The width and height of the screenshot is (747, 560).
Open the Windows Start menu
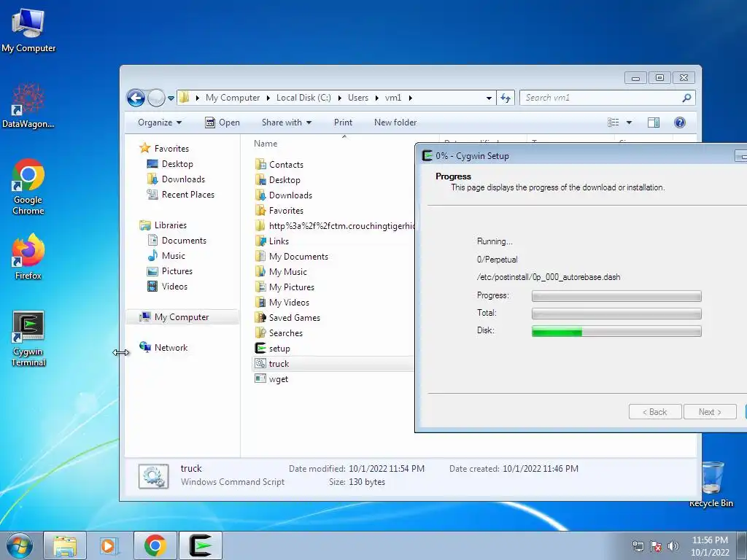pos(19,545)
